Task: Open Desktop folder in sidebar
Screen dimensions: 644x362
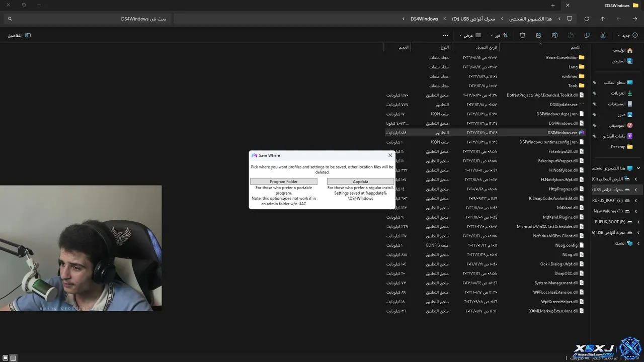Action: coord(622,147)
